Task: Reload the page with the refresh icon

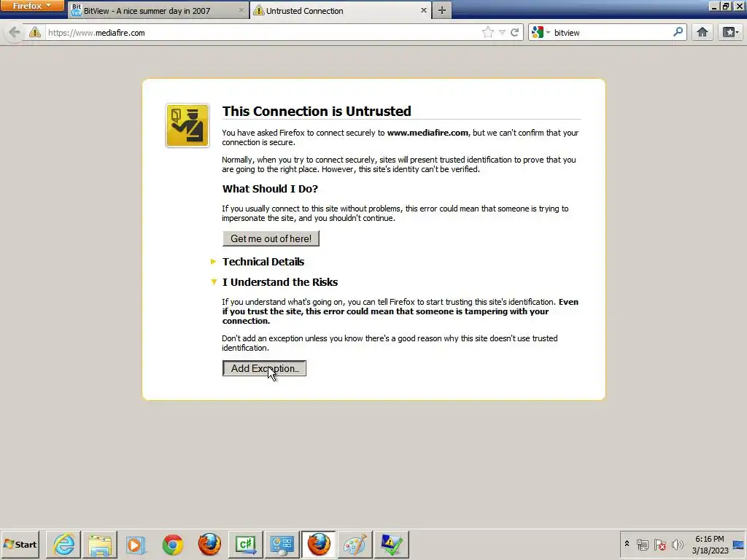Action: tap(514, 32)
